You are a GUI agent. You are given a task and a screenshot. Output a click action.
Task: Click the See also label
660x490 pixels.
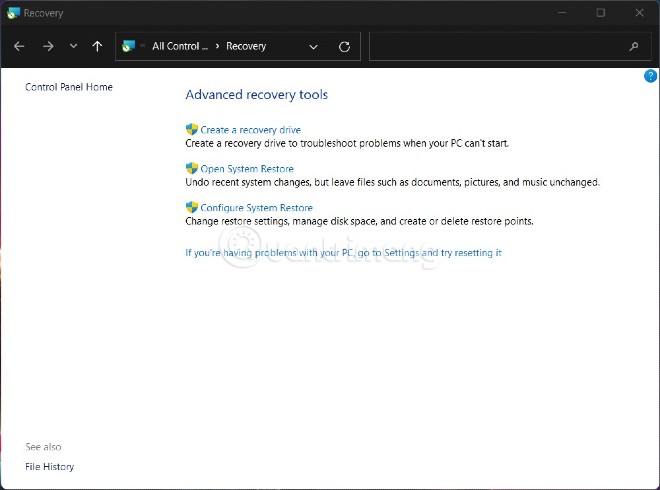pos(43,447)
